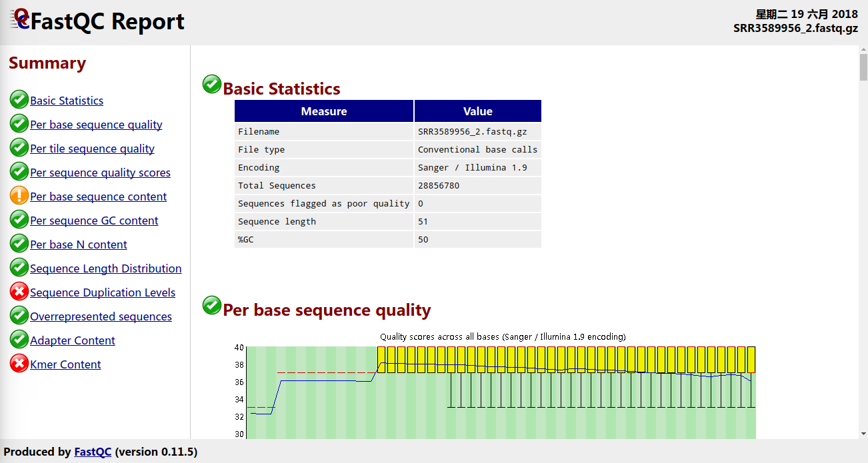Go to Sequence Length Distribution link
Viewport: 868px width, 463px height.
point(105,268)
